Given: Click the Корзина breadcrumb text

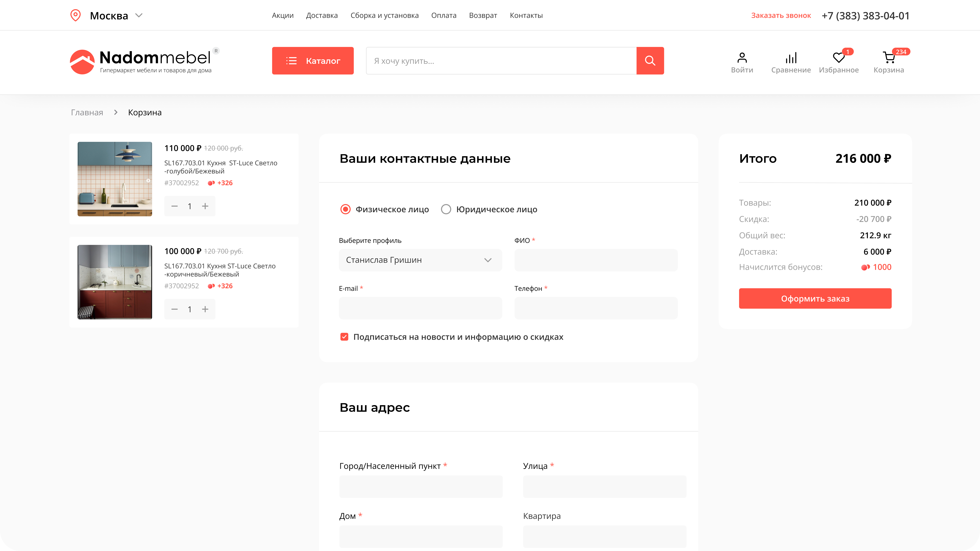Looking at the screenshot, I should point(145,113).
